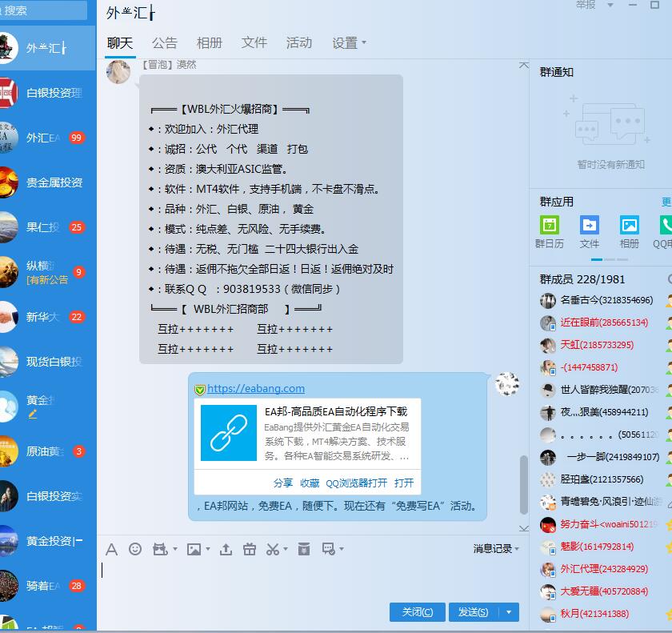The width and height of the screenshot is (672, 633).
Task: Open the emoji smiley picker
Action: tap(135, 549)
